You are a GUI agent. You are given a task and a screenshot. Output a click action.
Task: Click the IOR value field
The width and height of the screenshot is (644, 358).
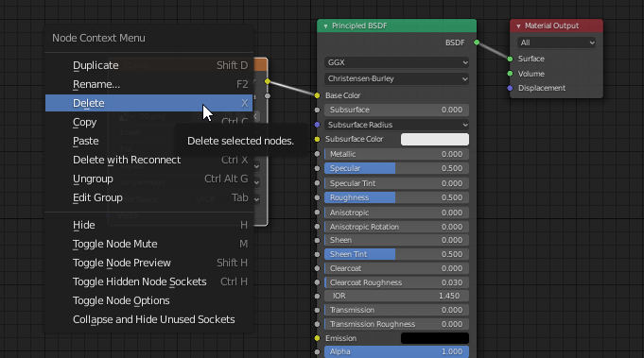[x=397, y=296]
